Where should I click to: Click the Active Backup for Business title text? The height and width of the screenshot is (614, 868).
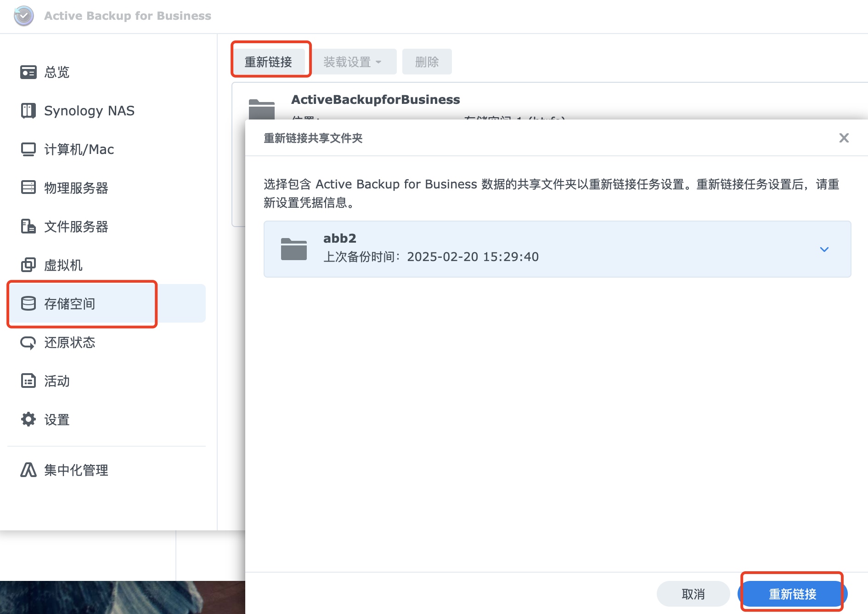pos(128,16)
